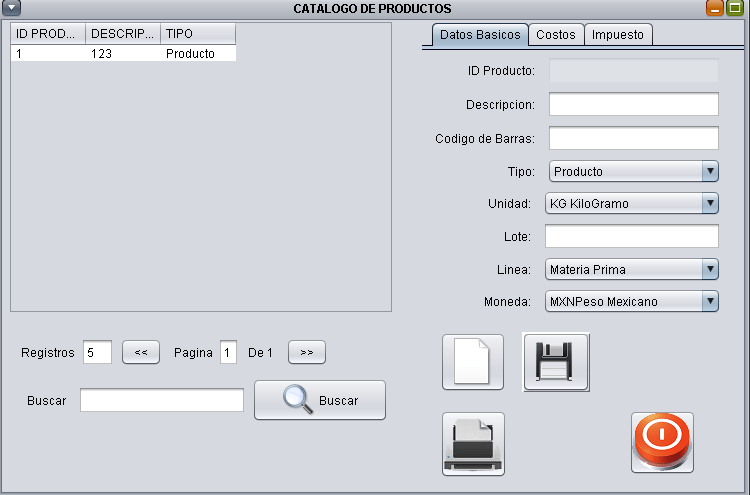
Task: Click the orange minimize window icon
Action: point(715,8)
